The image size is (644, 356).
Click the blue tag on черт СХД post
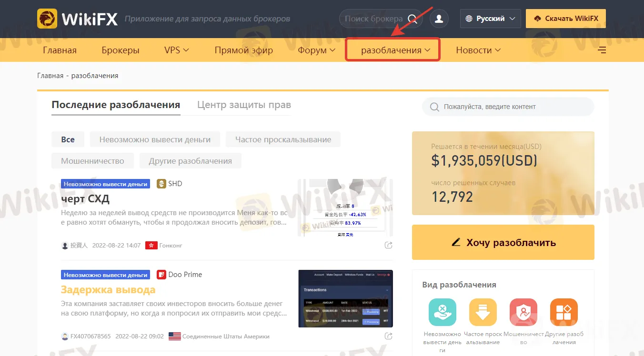tap(105, 184)
